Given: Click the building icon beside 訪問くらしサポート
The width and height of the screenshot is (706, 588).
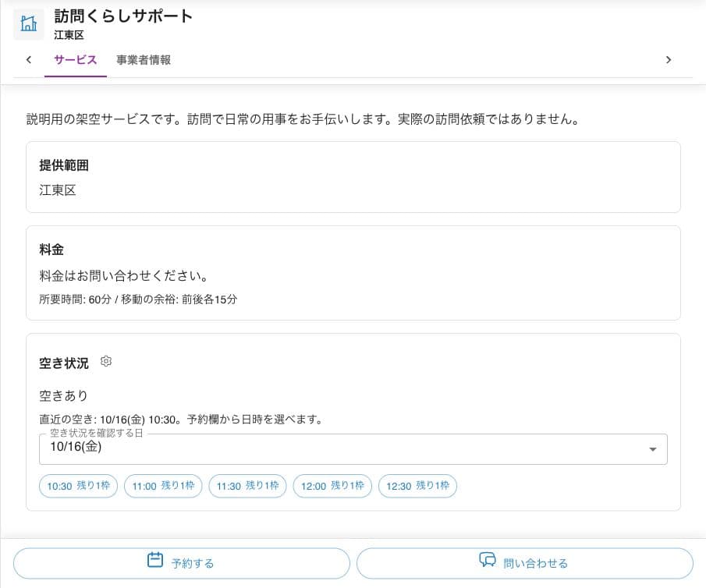Looking at the screenshot, I should (29, 24).
